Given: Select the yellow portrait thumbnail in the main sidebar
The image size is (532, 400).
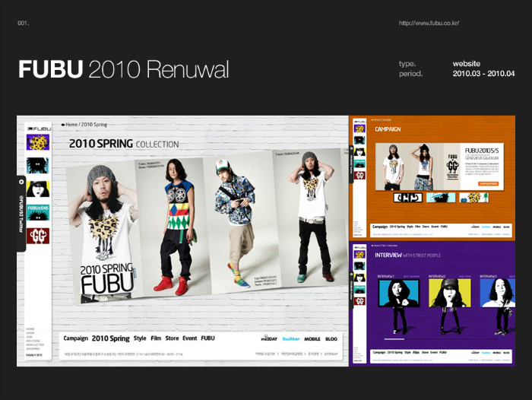Looking at the screenshot, I should pyautogui.click(x=38, y=189).
